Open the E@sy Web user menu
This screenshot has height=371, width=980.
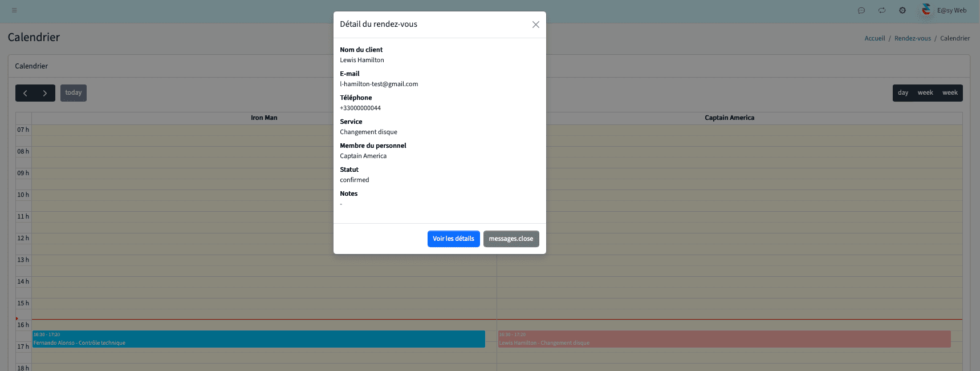pyautogui.click(x=951, y=10)
